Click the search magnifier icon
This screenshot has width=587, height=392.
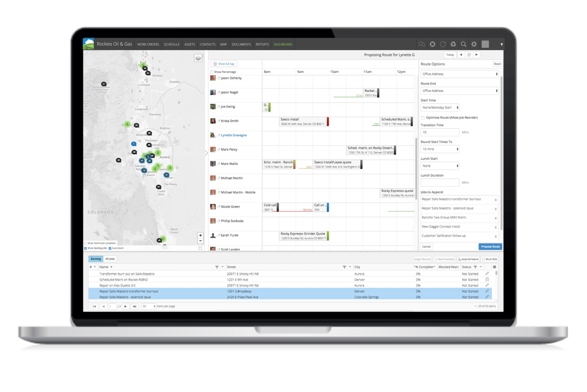(463, 44)
